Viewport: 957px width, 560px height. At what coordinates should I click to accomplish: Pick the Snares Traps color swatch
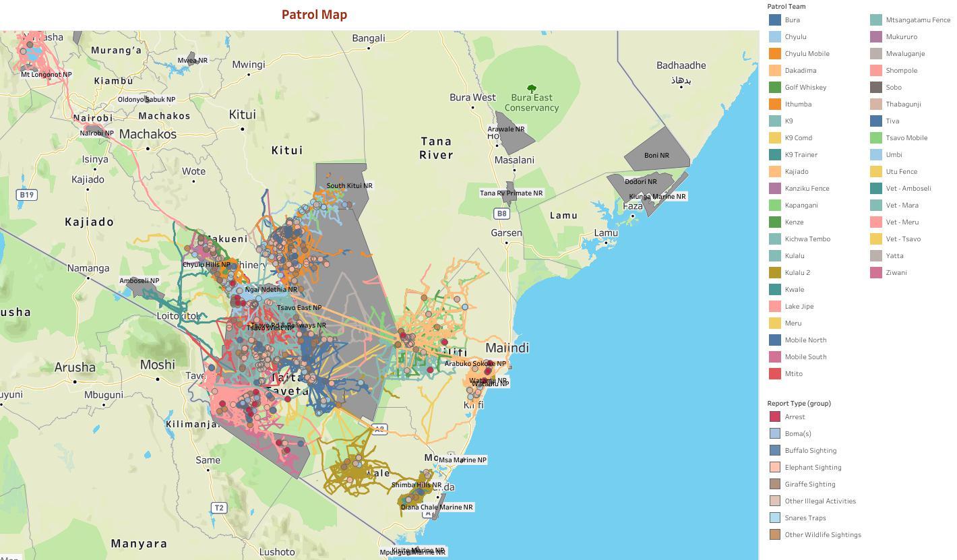coord(775,518)
